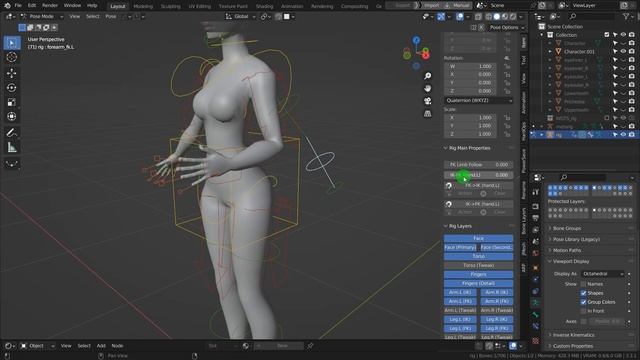The image size is (640, 360).
Task: Toggle camera view icon in viewport
Action: 427,101
